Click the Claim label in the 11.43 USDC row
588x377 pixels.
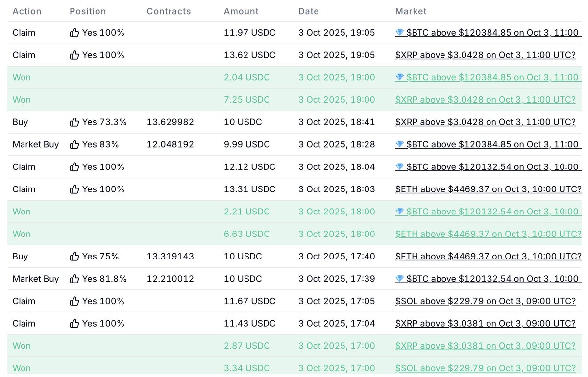24,324
